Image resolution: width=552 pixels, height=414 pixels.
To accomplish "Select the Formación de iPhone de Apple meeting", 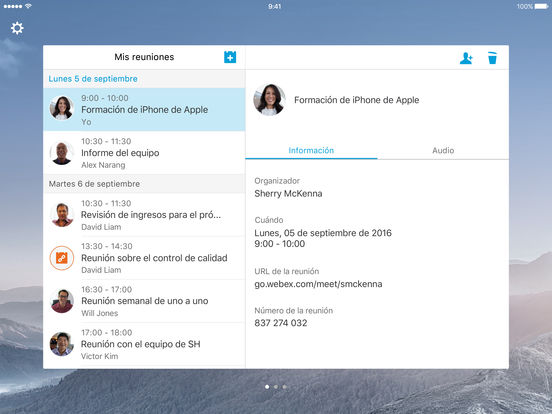I will [x=144, y=109].
